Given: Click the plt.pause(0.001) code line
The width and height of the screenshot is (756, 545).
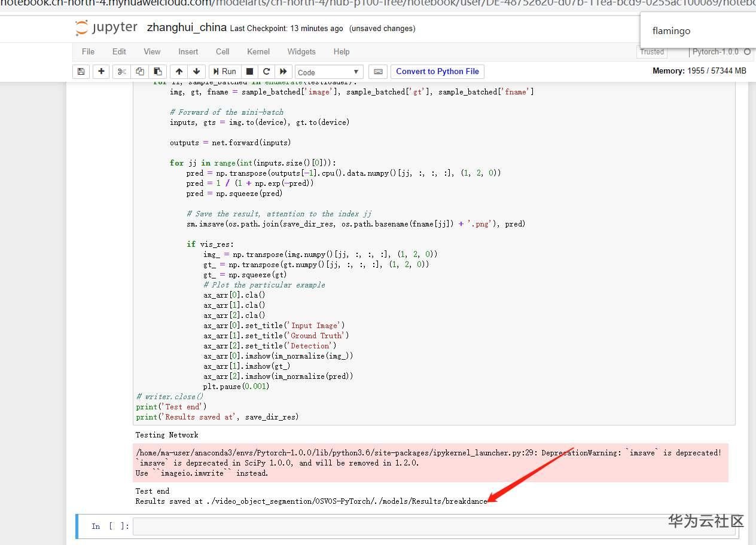Looking at the screenshot, I should pyautogui.click(x=236, y=386).
